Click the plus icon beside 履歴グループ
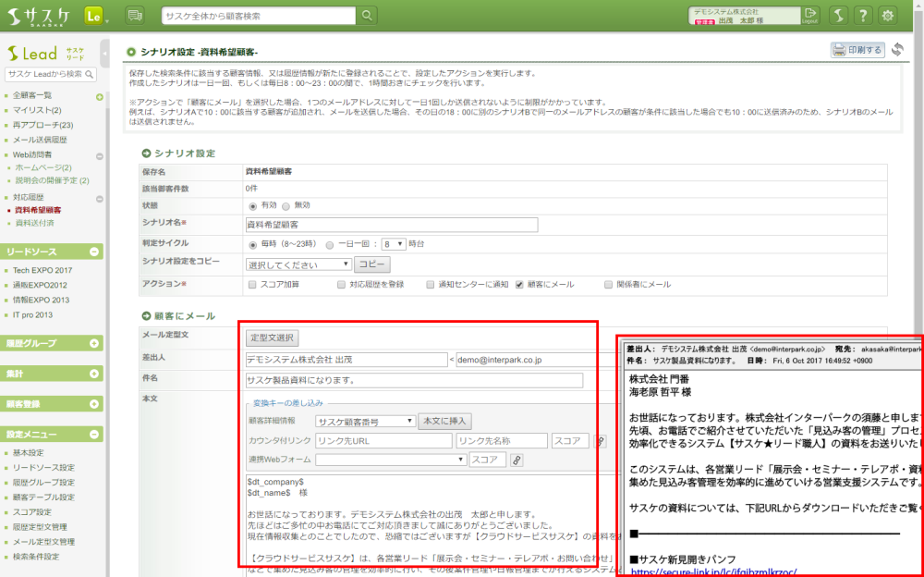 [96, 343]
